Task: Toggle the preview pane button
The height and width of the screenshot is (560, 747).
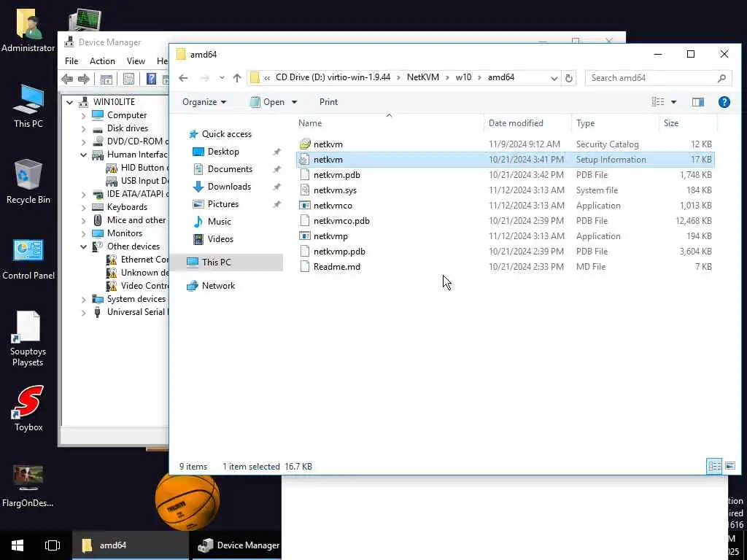Action: point(698,102)
